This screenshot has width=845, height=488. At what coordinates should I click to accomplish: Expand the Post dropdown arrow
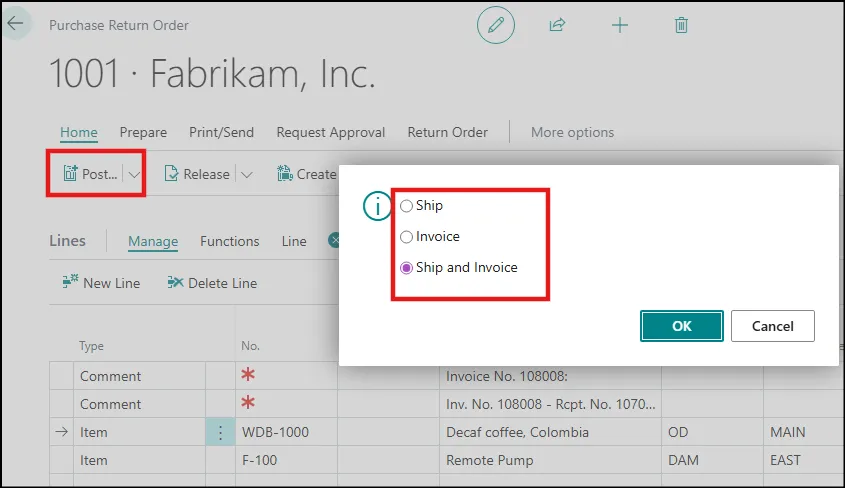[134, 175]
